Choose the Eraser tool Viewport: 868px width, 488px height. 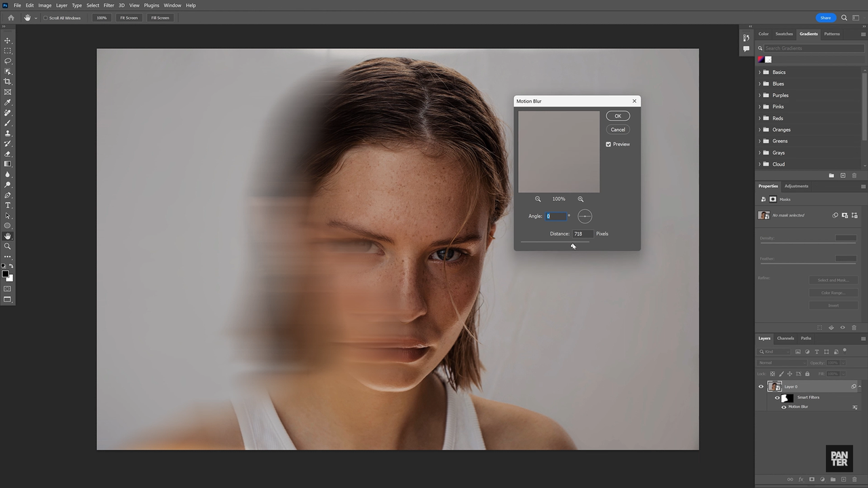(7, 153)
